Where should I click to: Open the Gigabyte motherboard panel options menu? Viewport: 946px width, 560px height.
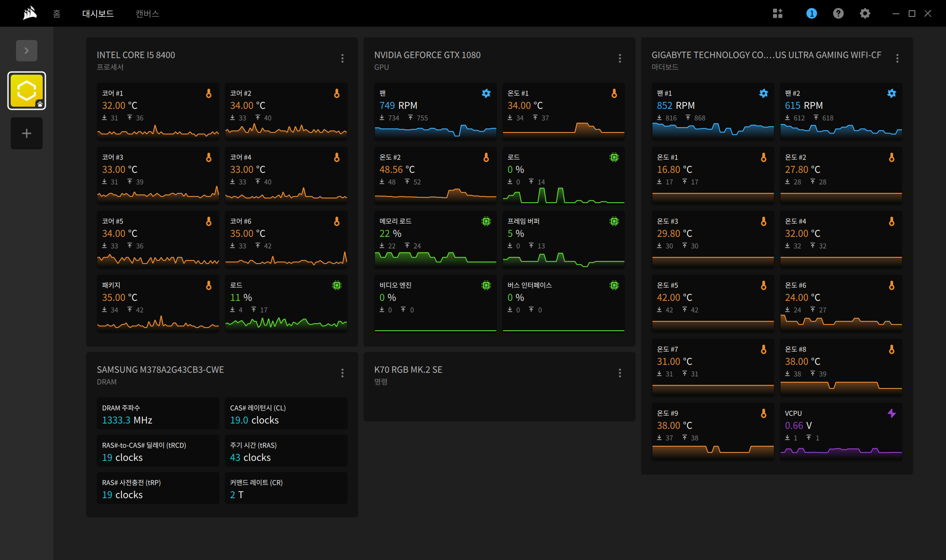click(x=898, y=58)
